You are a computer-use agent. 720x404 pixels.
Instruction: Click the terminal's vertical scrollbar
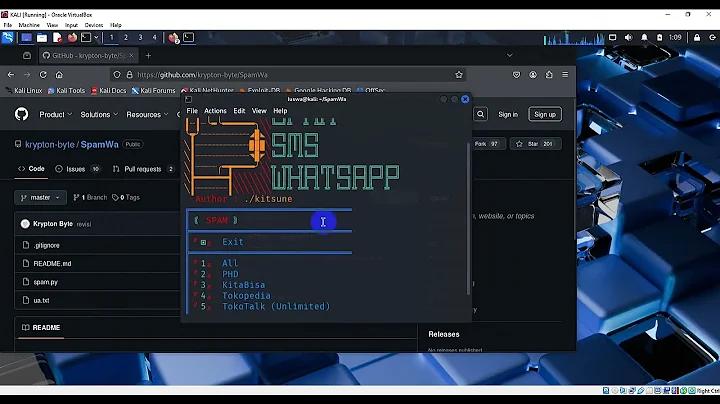[x=468, y=218]
